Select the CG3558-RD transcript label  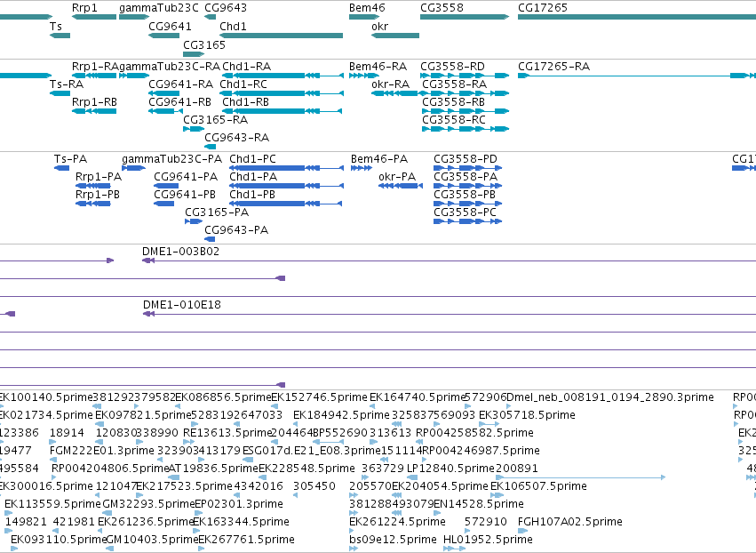point(452,66)
